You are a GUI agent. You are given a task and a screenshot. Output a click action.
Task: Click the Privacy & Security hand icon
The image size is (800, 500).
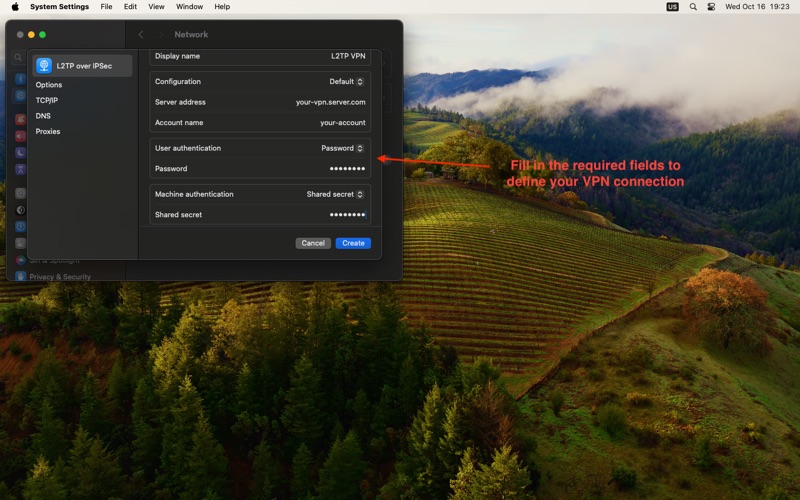point(20,277)
